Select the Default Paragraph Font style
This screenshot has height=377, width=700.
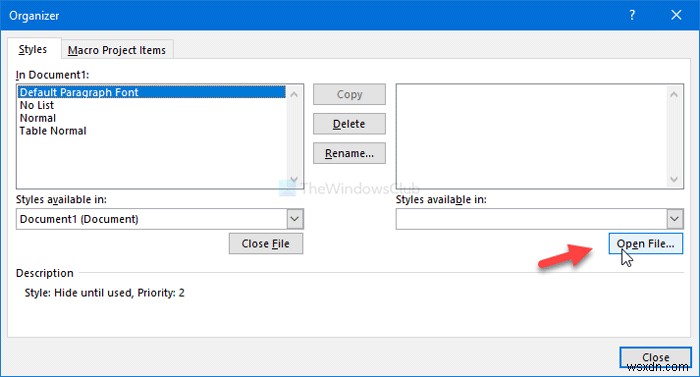152,92
